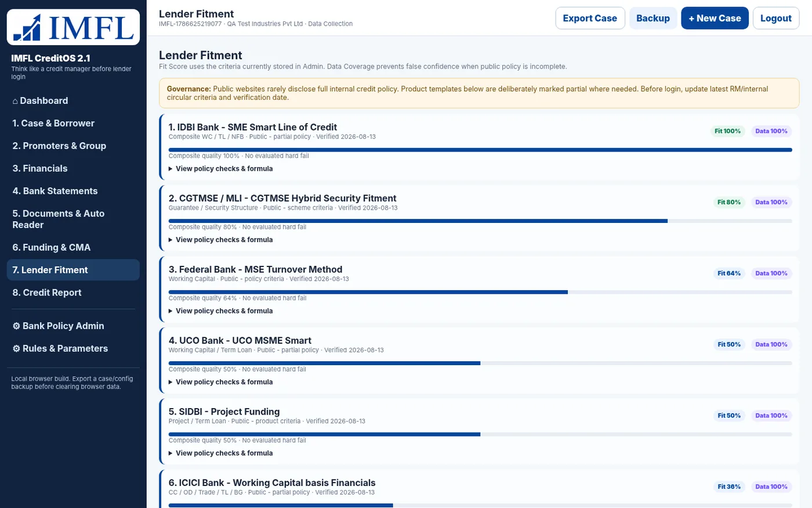Click the IMFL CreditOS 2.1 sidebar title
Screen dimensions: 812x508
coord(50,58)
